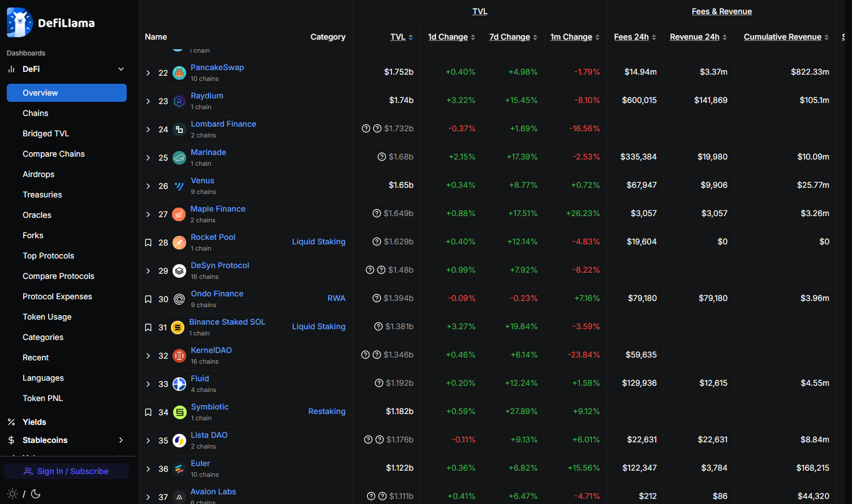Sort by Revenue 24h column header
Viewport: 852px width, 504px height.
[x=698, y=37]
